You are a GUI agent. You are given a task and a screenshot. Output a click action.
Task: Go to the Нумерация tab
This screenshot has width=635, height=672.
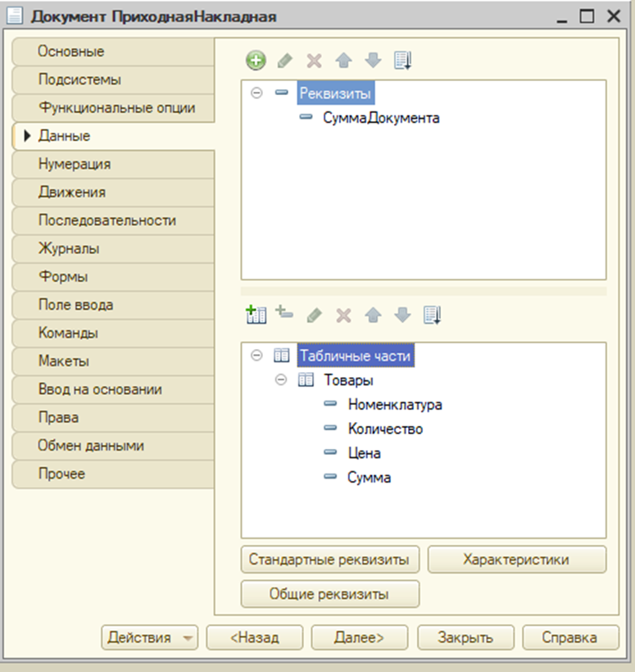point(114,164)
